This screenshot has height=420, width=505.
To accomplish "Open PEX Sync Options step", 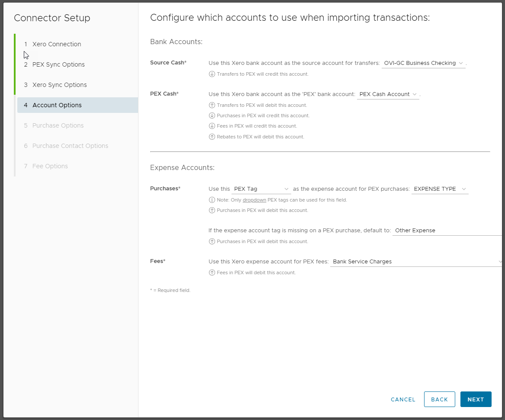I will coord(58,64).
